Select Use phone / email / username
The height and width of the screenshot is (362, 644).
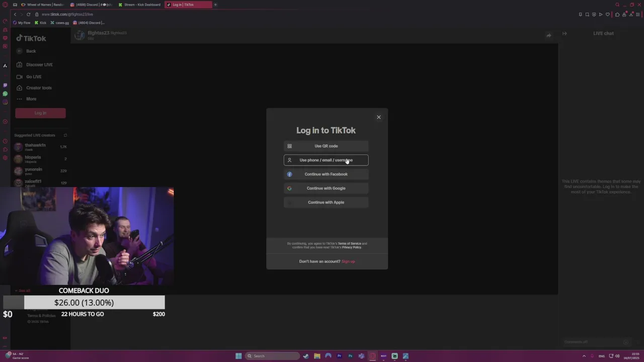pyautogui.click(x=326, y=160)
